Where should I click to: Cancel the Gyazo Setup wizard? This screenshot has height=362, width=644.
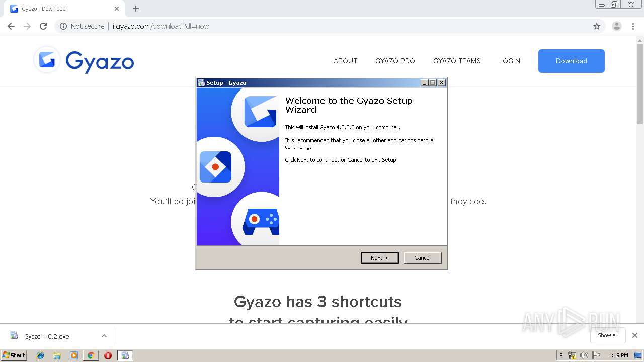tap(422, 258)
